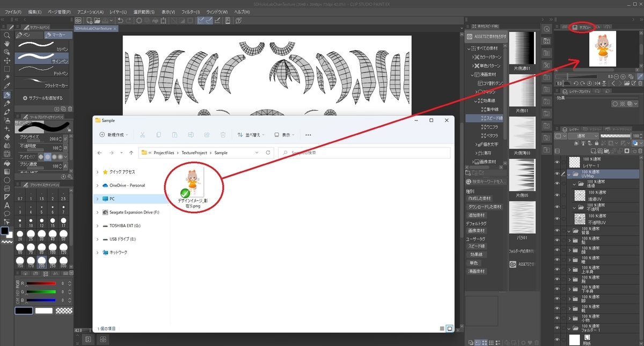Collapse 効果線 in material tree
Viewport: 644px width, 346px height.
[477, 100]
